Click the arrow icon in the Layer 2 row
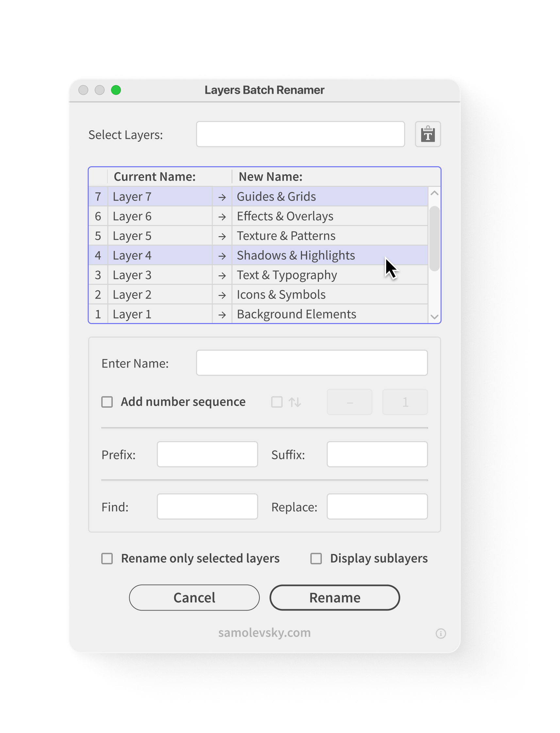The height and width of the screenshot is (733, 560). 222,295
